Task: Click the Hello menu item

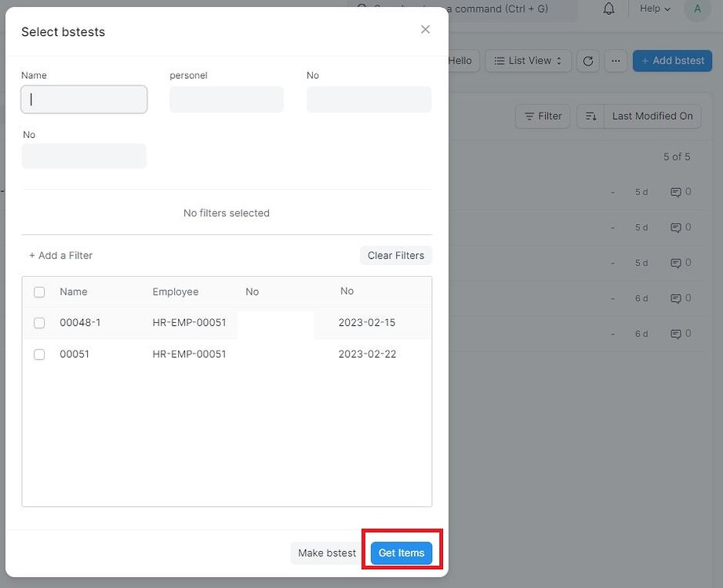Action: click(461, 60)
